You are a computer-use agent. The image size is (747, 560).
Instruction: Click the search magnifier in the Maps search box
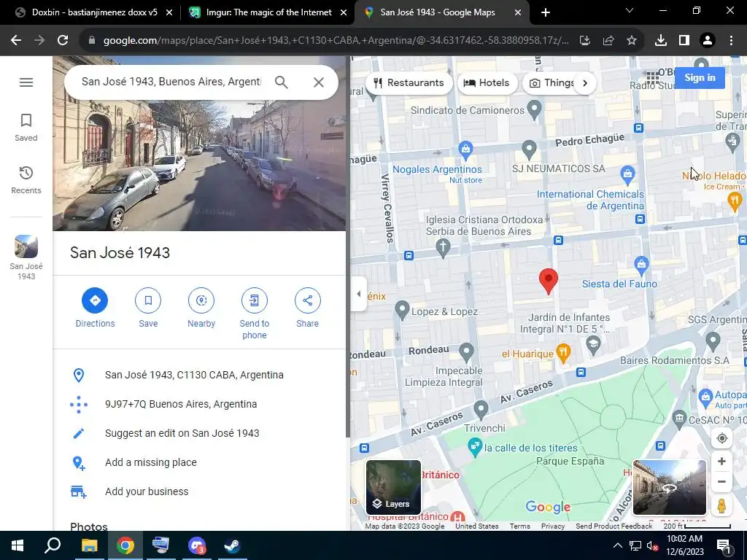(282, 82)
